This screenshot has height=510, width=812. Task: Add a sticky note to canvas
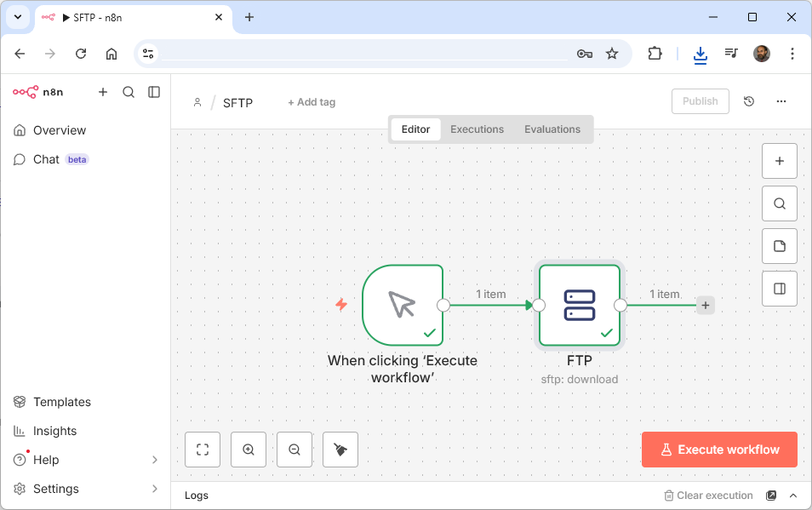pyautogui.click(x=779, y=246)
